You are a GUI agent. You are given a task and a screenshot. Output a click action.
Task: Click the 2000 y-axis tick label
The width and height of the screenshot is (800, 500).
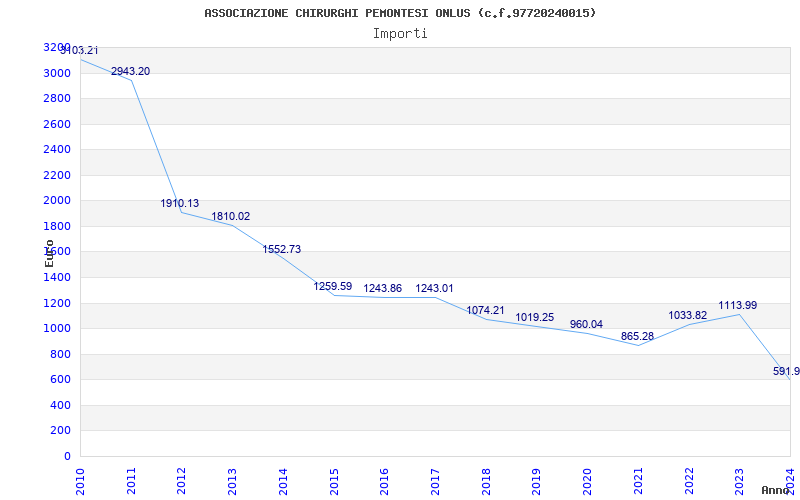(57, 201)
